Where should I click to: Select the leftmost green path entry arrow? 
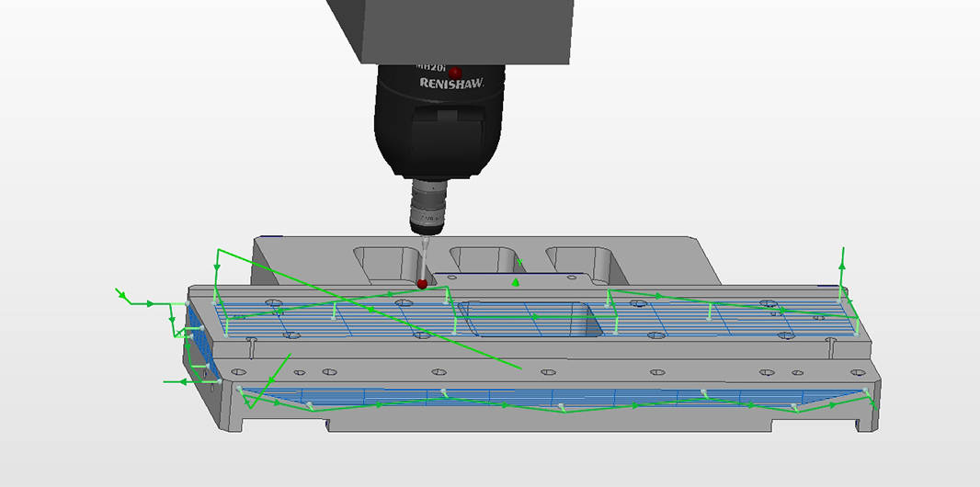tap(120, 294)
